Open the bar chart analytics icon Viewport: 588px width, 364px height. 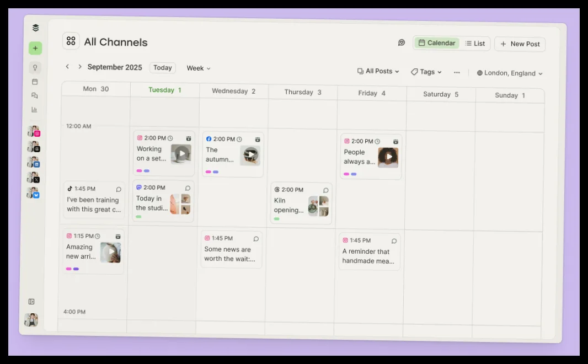(x=34, y=109)
